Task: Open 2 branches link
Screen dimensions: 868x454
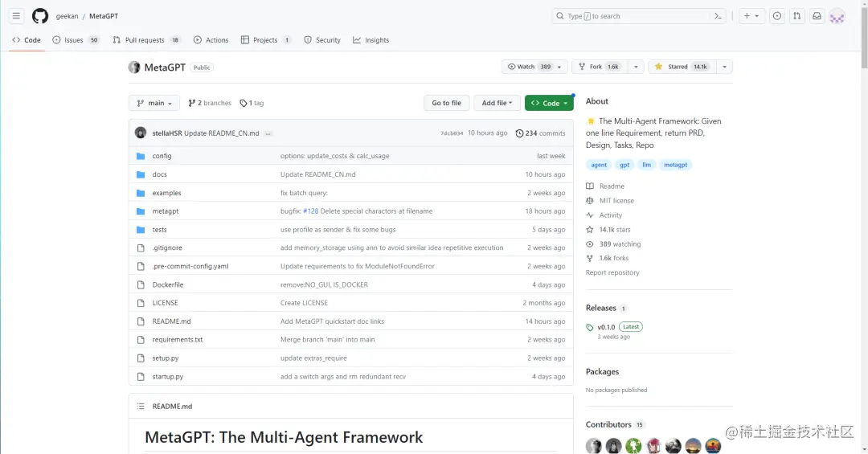Action: coord(210,103)
